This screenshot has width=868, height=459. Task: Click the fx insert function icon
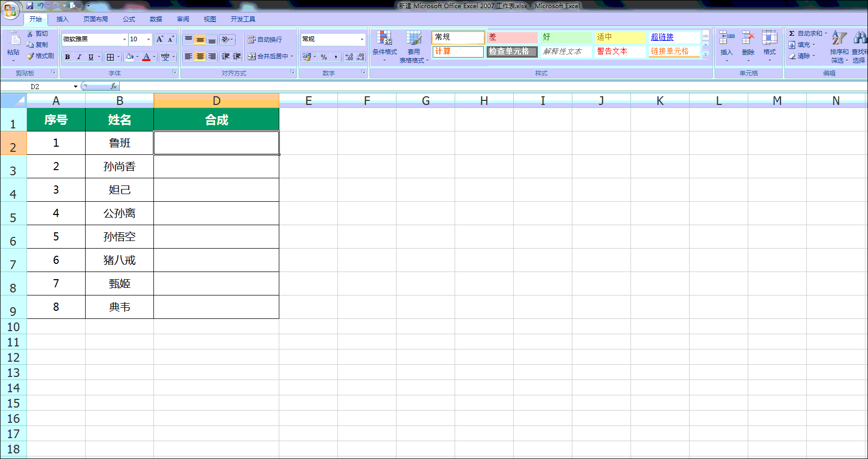[x=114, y=87]
